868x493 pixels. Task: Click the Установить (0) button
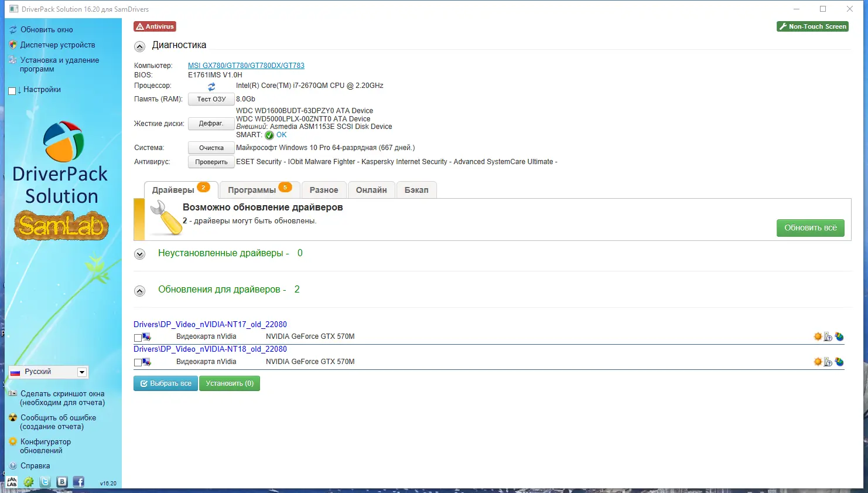click(230, 383)
